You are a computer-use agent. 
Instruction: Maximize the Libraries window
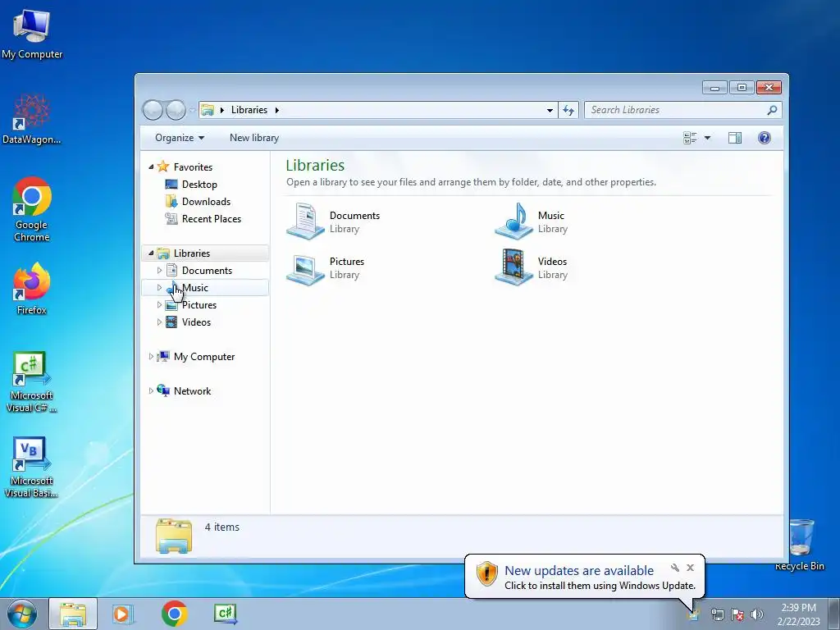[742, 87]
